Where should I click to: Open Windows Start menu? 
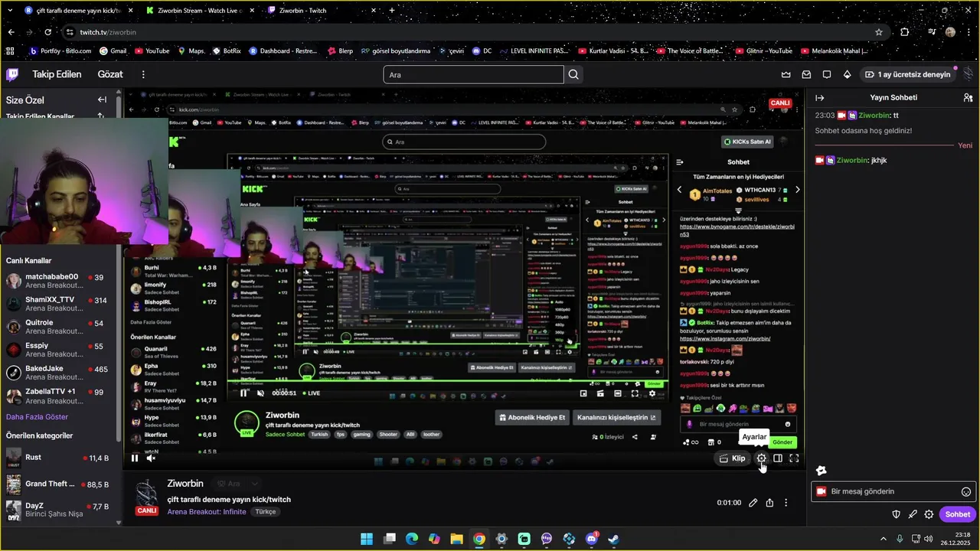(366, 539)
